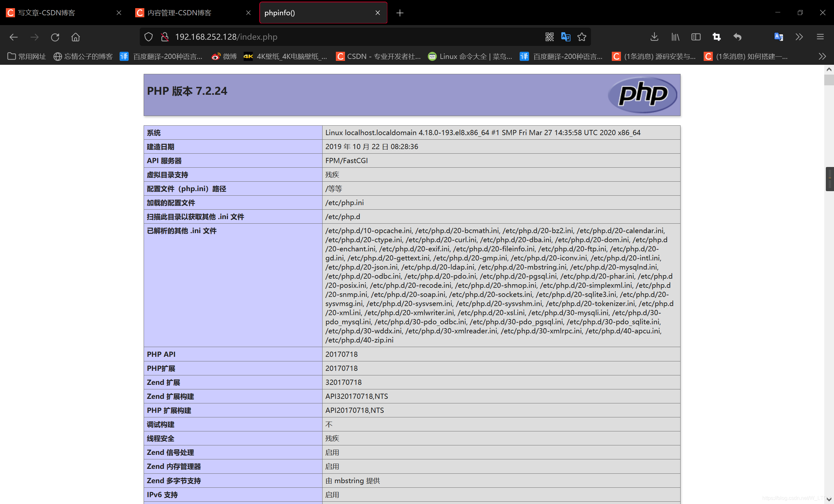Close the 写文章-CSDN博客 tab

click(x=119, y=13)
